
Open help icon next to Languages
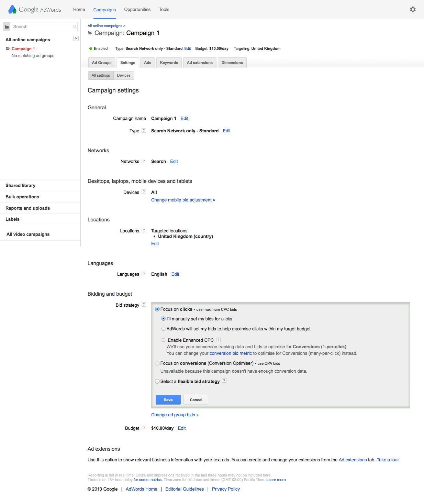pyautogui.click(x=144, y=274)
